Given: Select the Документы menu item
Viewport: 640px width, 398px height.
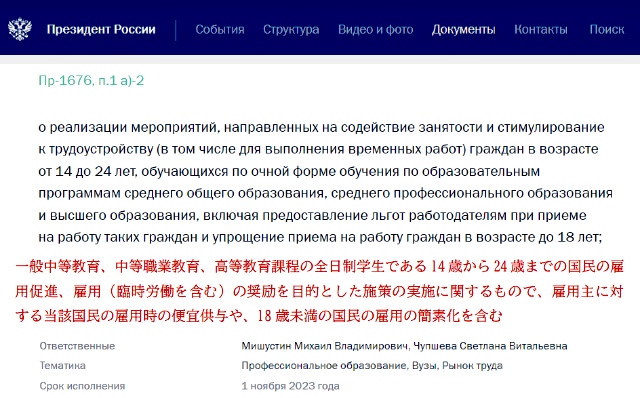Looking at the screenshot, I should 464,29.
